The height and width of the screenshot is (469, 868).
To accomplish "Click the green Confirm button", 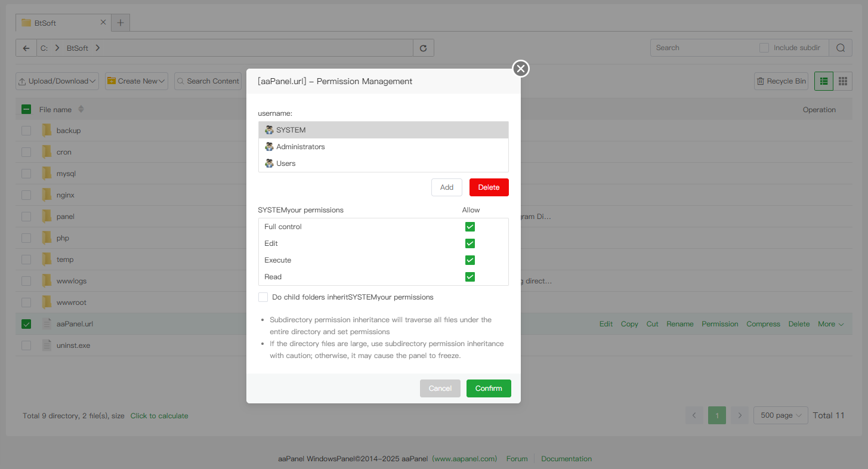I will 489,388.
